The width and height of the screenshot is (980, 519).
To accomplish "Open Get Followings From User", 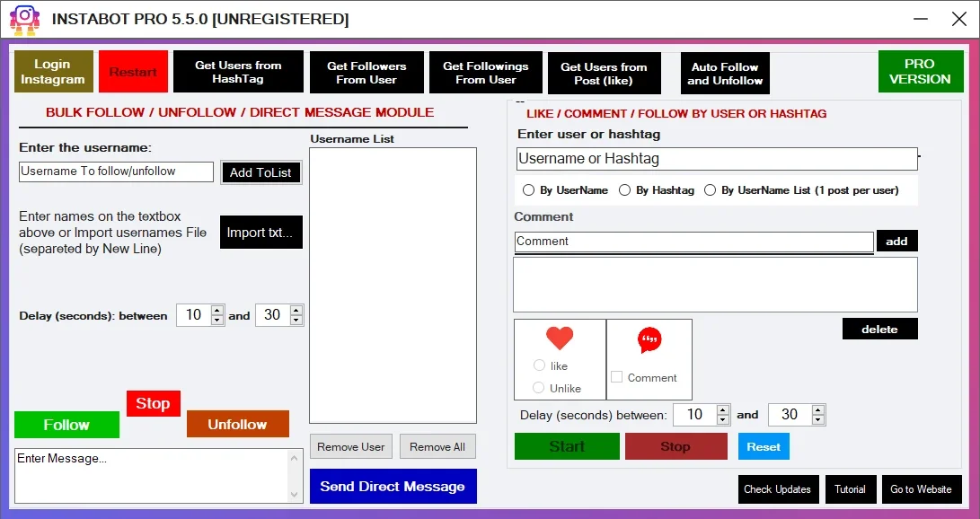I will (486, 73).
